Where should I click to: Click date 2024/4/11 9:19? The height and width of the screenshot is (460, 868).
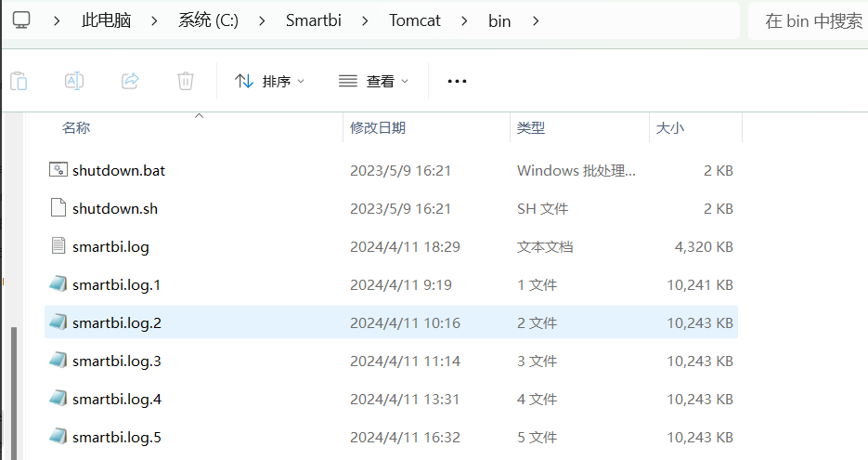(x=401, y=285)
